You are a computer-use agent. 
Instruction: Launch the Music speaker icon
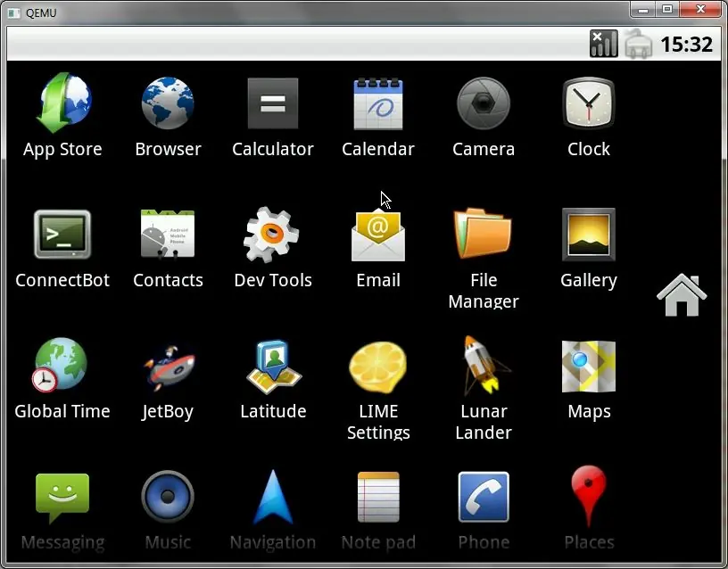click(168, 497)
